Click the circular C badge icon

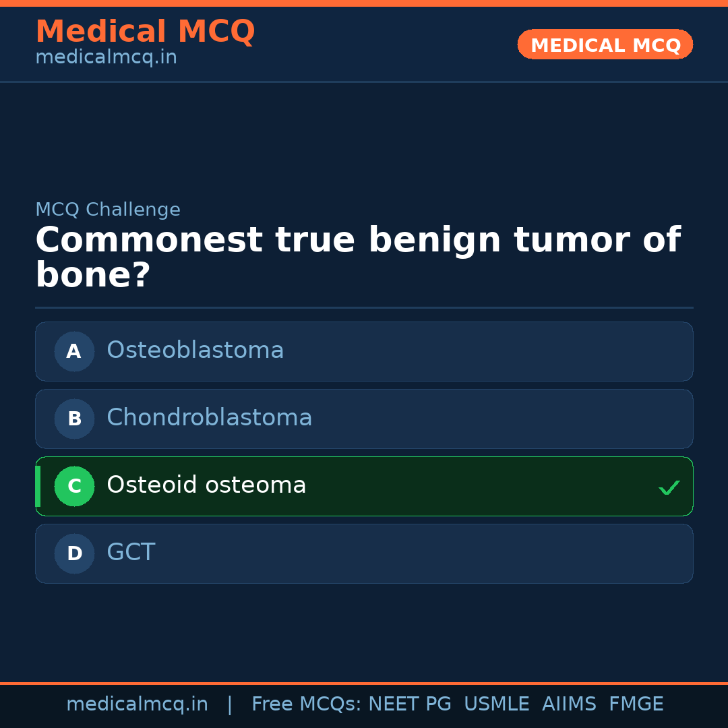tap(74, 486)
